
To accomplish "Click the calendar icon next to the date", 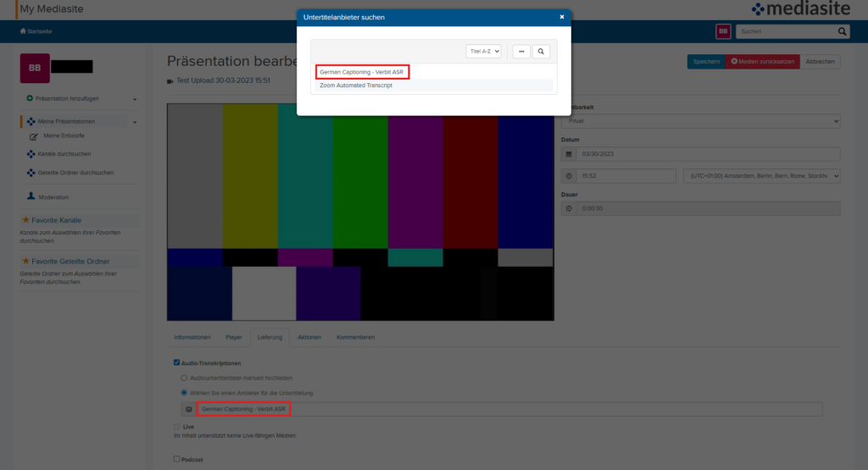I will [569, 154].
